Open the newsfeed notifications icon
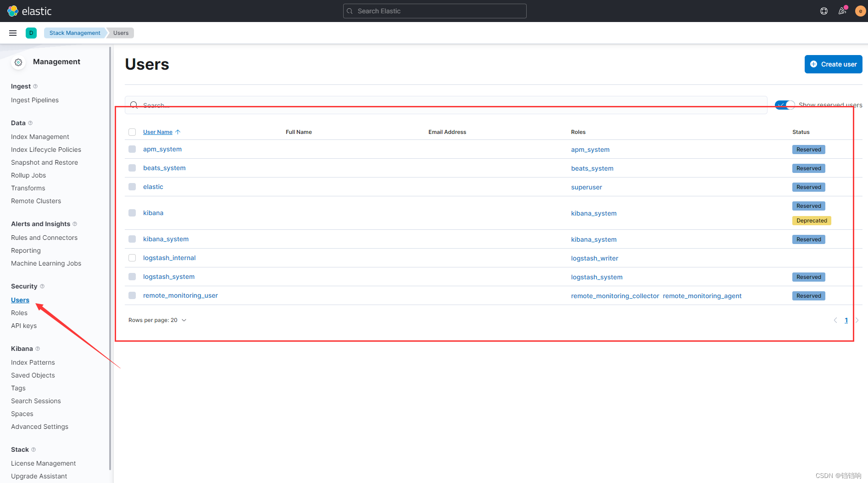The width and height of the screenshot is (868, 483). [842, 11]
